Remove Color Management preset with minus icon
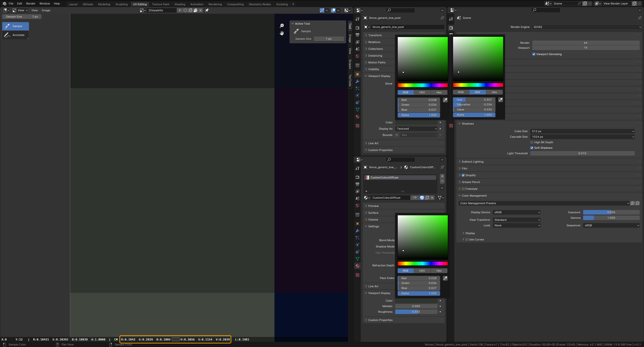This screenshot has height=347, width=644. click(x=637, y=203)
